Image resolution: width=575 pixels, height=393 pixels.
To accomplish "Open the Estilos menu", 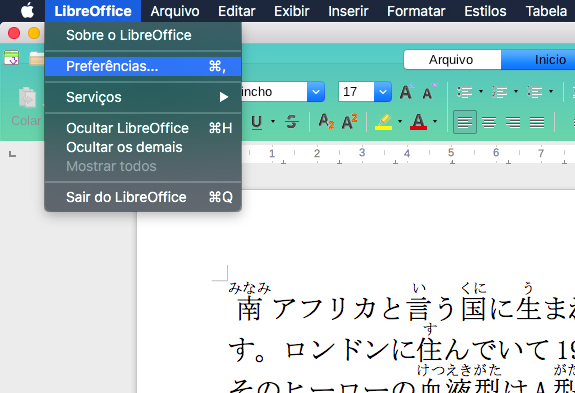I will pyautogui.click(x=485, y=11).
